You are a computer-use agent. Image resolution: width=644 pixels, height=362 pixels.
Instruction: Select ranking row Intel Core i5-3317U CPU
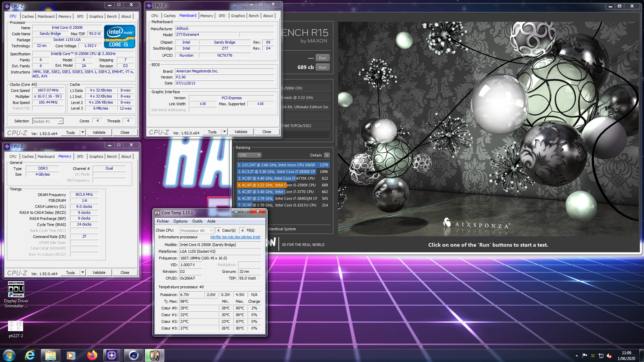tap(283, 205)
